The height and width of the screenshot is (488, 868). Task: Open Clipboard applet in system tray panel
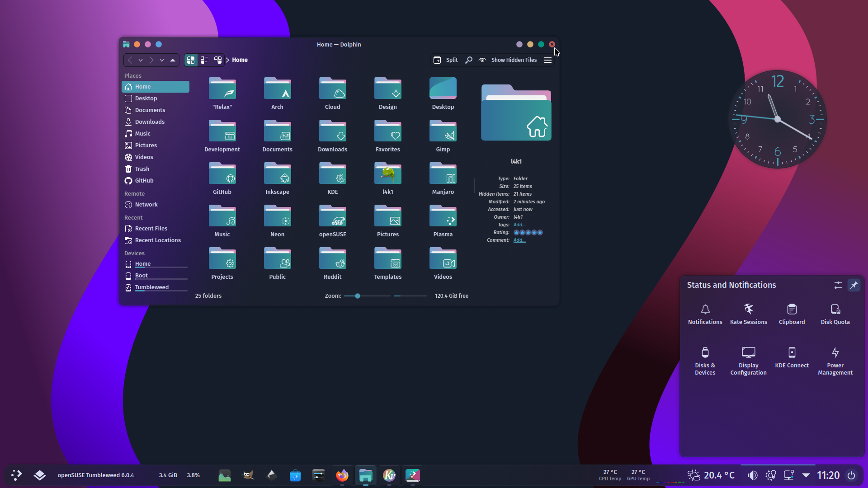click(792, 314)
